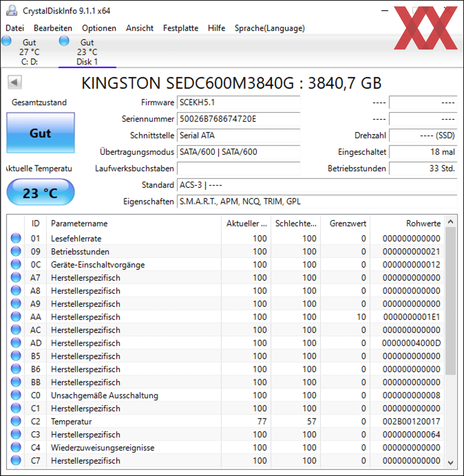The height and width of the screenshot is (476, 464).
Task: Click the Schnittstelle Serial ATA field
Action: [x=239, y=135]
